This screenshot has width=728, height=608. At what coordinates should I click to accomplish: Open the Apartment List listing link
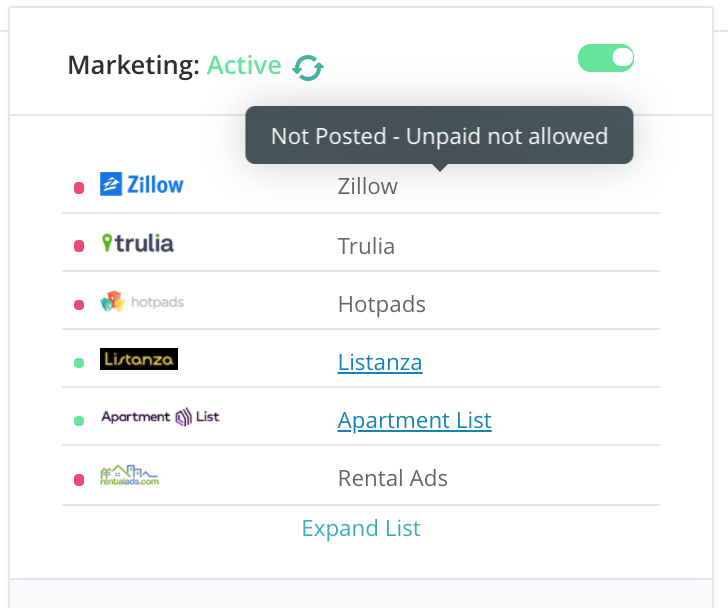click(414, 420)
